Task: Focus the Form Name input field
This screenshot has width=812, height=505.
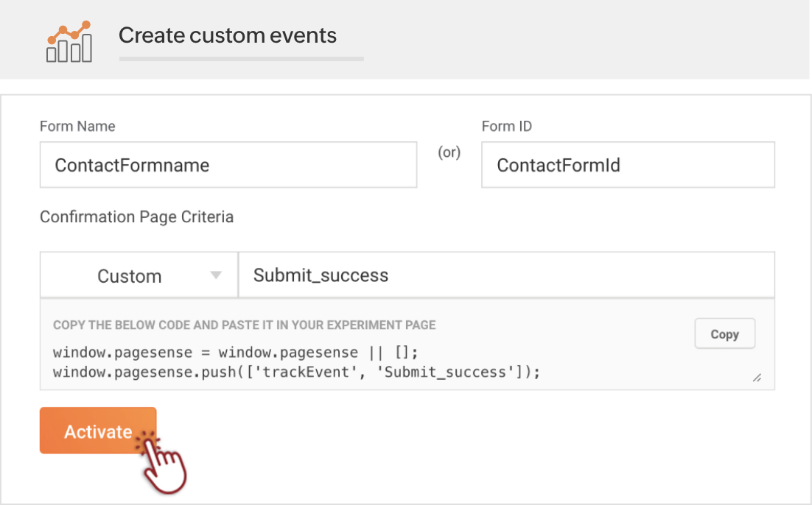Action: (228, 165)
